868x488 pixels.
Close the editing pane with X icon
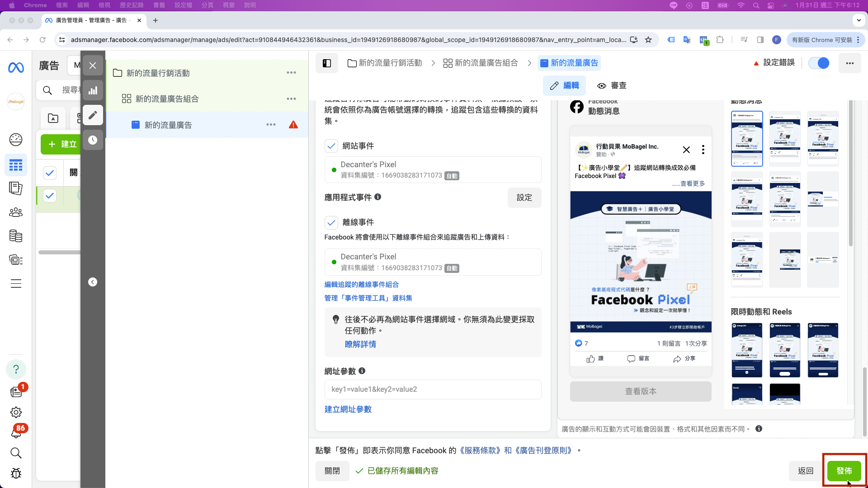coord(93,66)
